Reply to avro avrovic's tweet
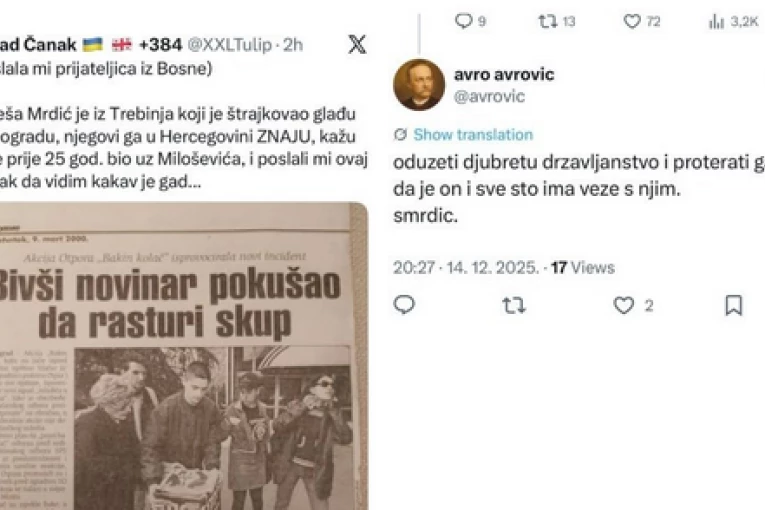 404,305
